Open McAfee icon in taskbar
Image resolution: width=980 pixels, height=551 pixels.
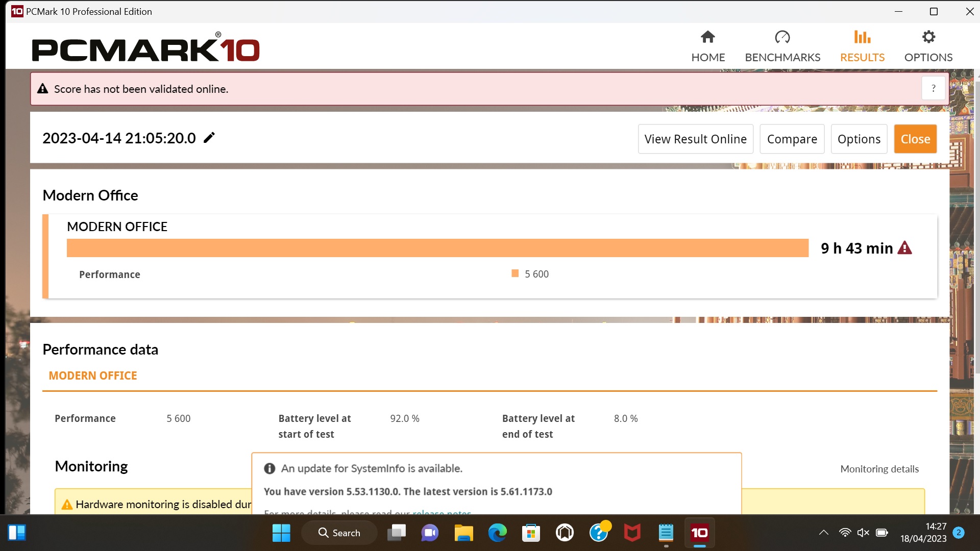[x=632, y=533]
